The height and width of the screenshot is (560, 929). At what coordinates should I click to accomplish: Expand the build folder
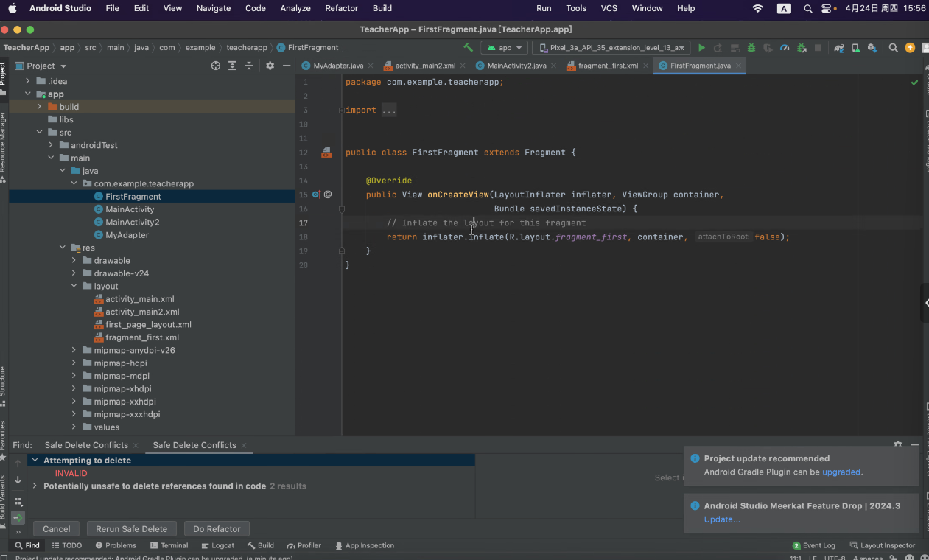click(x=39, y=107)
